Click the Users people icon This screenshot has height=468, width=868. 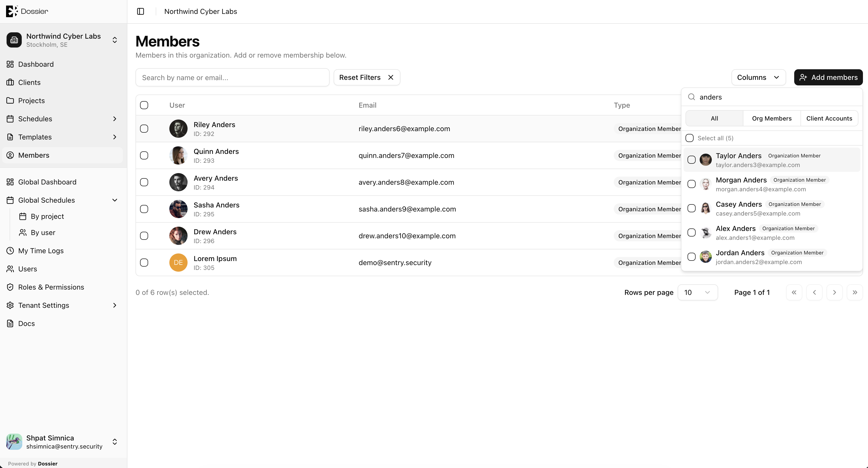click(x=10, y=269)
